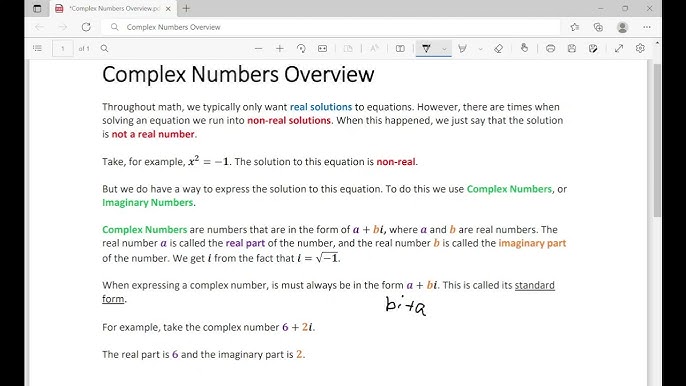The height and width of the screenshot is (386, 686).
Task: Zoom in with the plus icon
Action: (280, 49)
